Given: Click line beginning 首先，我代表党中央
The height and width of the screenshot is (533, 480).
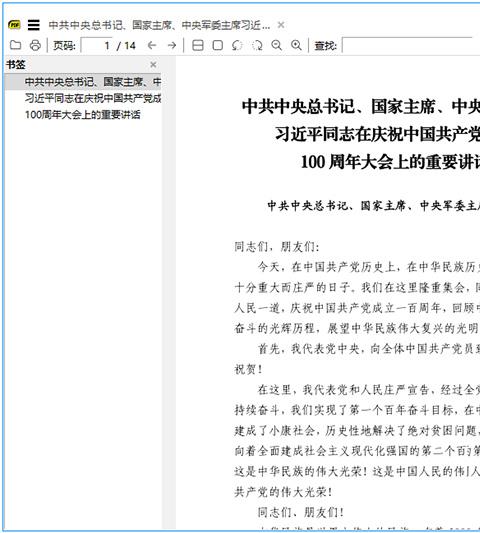Looking at the screenshot, I should [x=368, y=349].
